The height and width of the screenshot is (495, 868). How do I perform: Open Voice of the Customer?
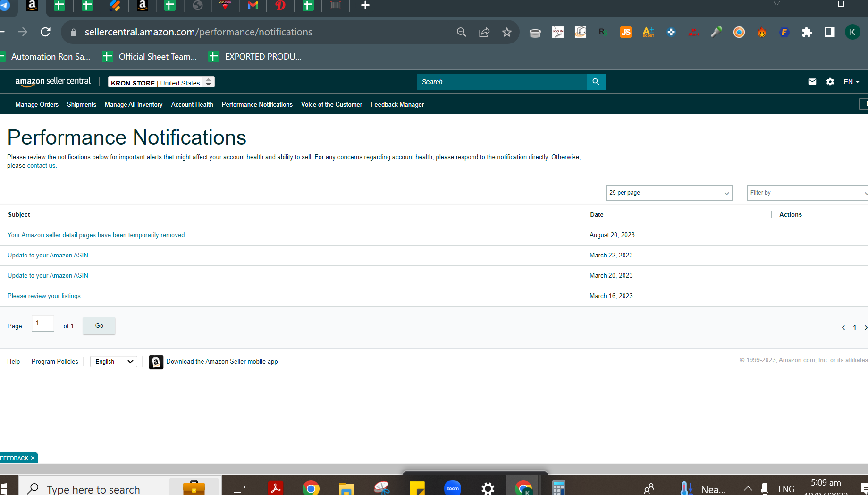tap(332, 105)
